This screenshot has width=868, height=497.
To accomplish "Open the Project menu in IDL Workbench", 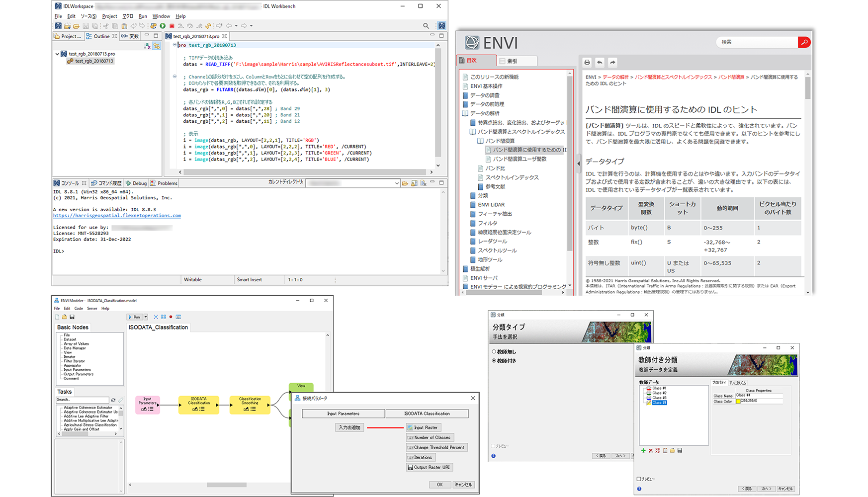I will click(109, 16).
